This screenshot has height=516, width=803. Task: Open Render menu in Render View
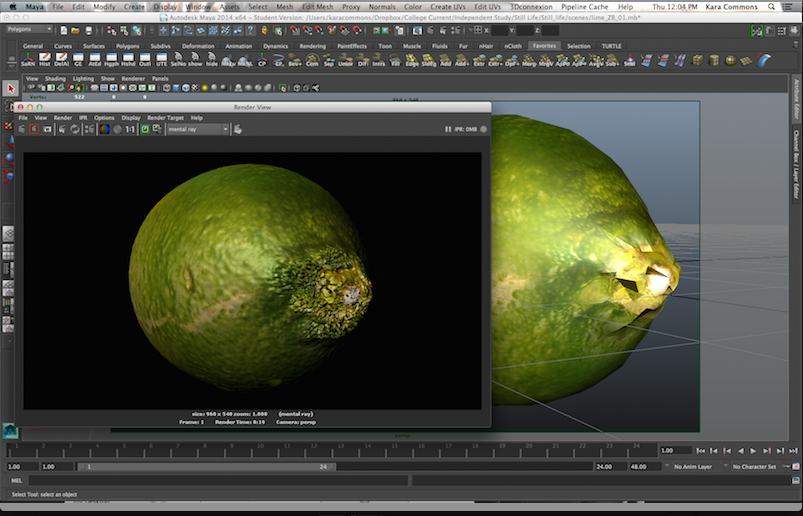(63, 118)
